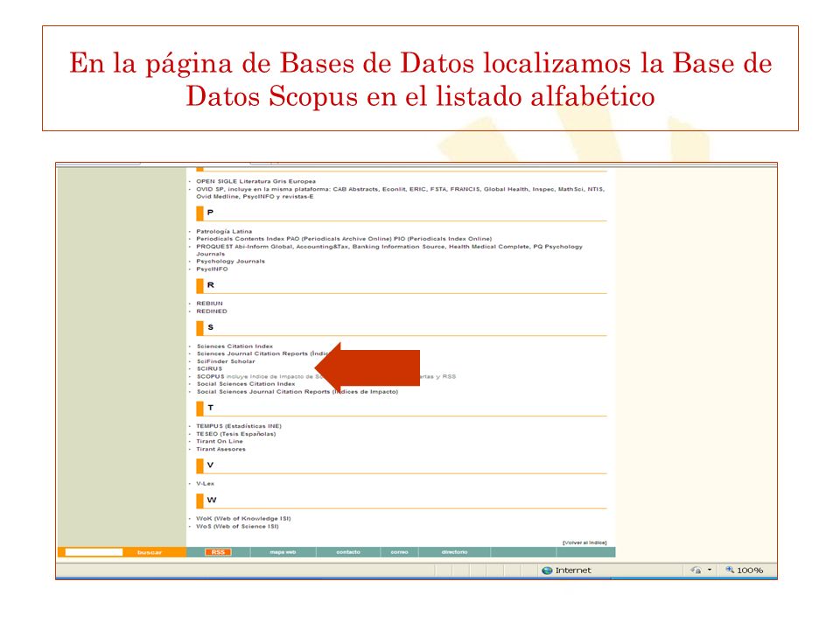The image size is (840, 630).
Task: Open the Psychology Journals link
Action: click(230, 262)
